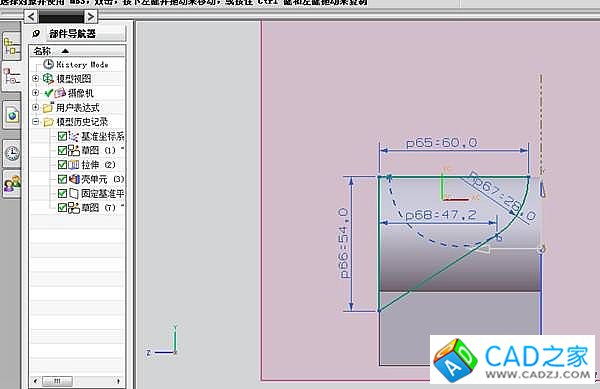Open the Internet Explorer sidebar tab
Image resolution: width=600 pixels, height=389 pixels.
tap(12, 115)
